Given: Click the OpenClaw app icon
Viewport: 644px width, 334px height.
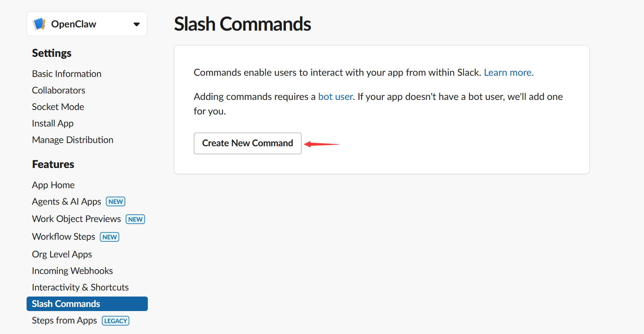Looking at the screenshot, I should 39,24.
